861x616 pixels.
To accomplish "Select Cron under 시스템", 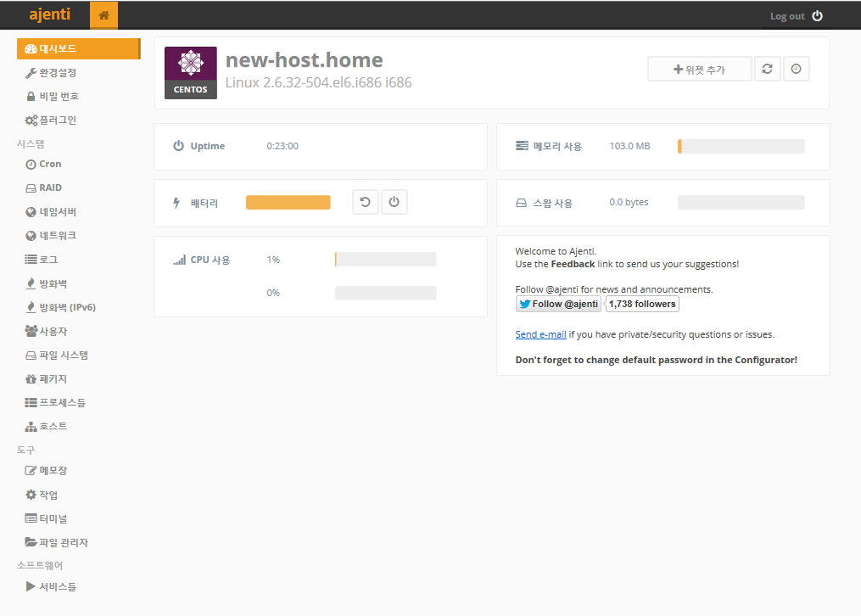I will pos(50,165).
